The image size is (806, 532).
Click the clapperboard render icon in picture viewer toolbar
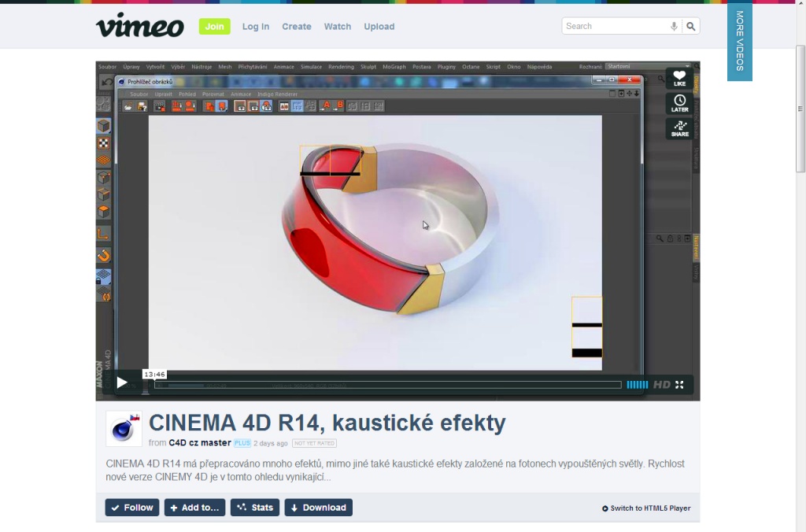coord(160,106)
